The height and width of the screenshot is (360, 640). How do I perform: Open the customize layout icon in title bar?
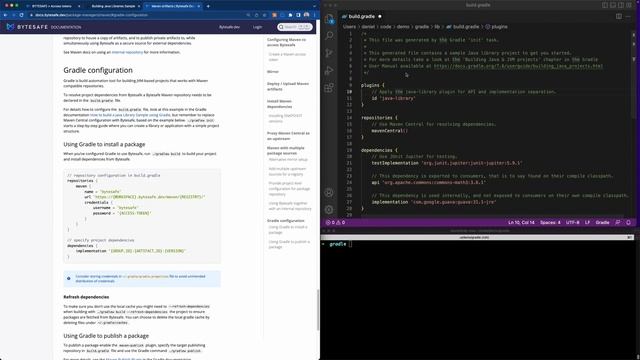[629, 5]
